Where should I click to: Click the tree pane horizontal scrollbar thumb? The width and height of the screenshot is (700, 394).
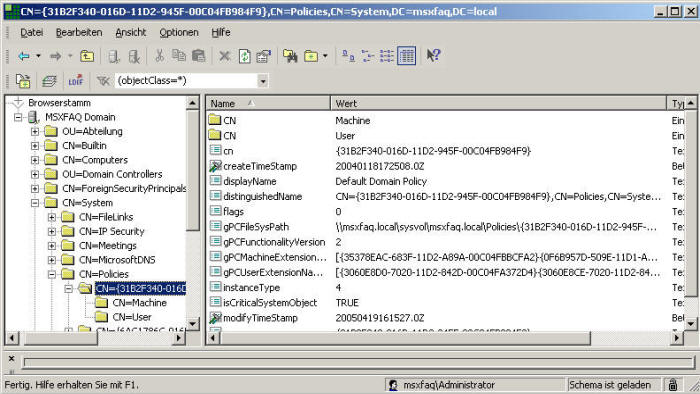[x=60, y=338]
